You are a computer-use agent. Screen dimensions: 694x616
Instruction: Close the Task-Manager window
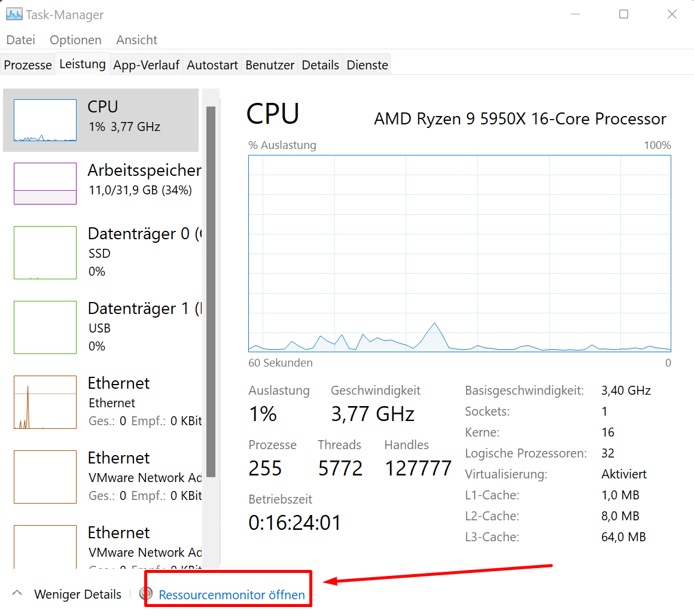(x=672, y=14)
